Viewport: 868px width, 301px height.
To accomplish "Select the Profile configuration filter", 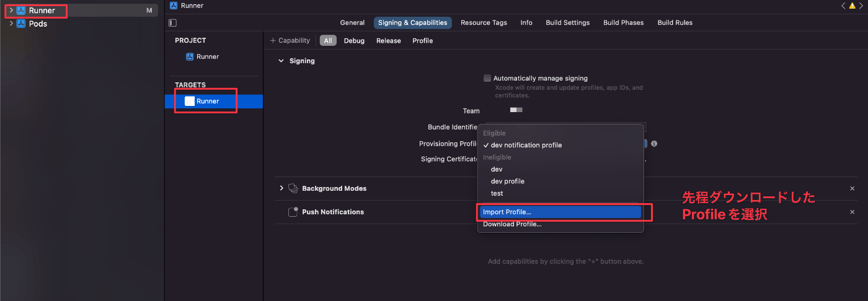I will (x=422, y=41).
